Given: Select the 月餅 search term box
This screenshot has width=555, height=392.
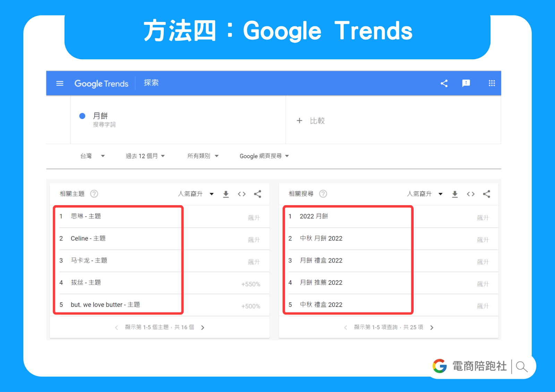Looking at the screenshot, I should (x=178, y=120).
